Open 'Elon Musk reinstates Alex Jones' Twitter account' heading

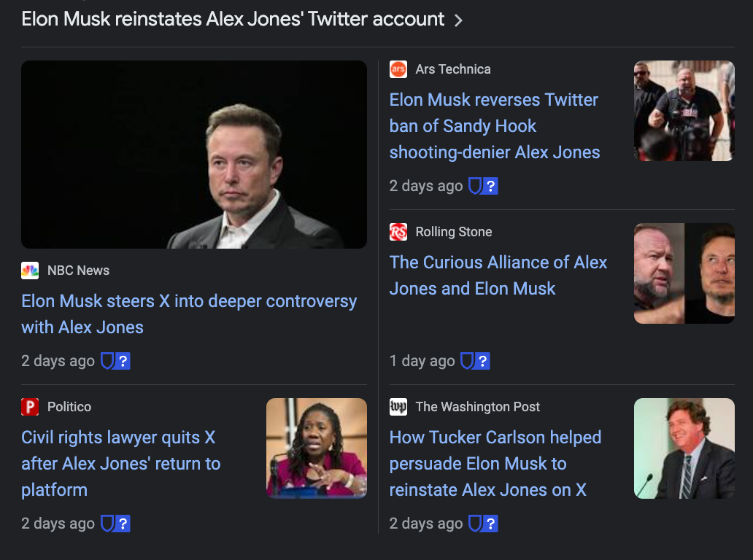click(233, 19)
